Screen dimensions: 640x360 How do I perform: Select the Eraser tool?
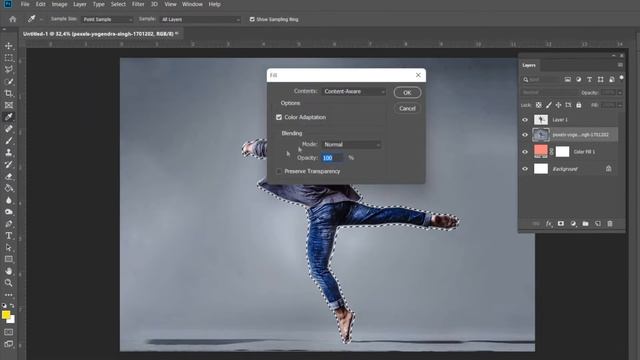click(x=9, y=176)
